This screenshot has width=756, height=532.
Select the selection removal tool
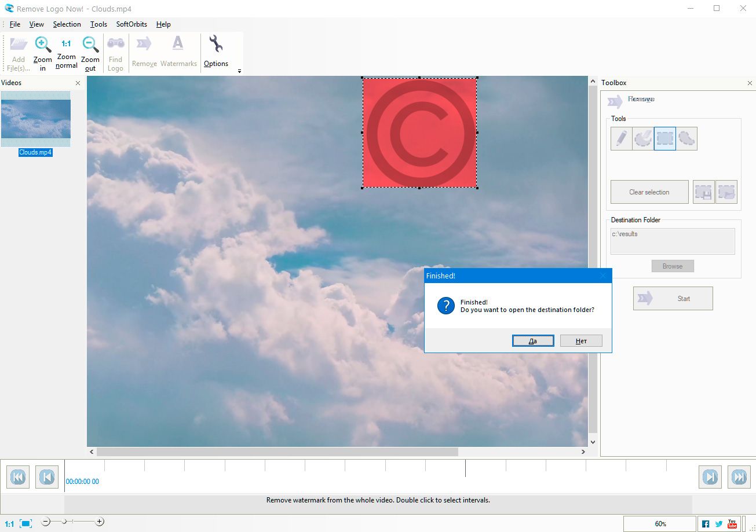[x=686, y=138]
